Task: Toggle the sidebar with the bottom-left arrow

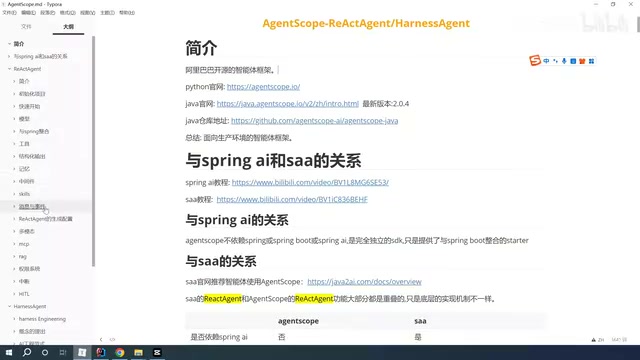Action: tap(101, 339)
